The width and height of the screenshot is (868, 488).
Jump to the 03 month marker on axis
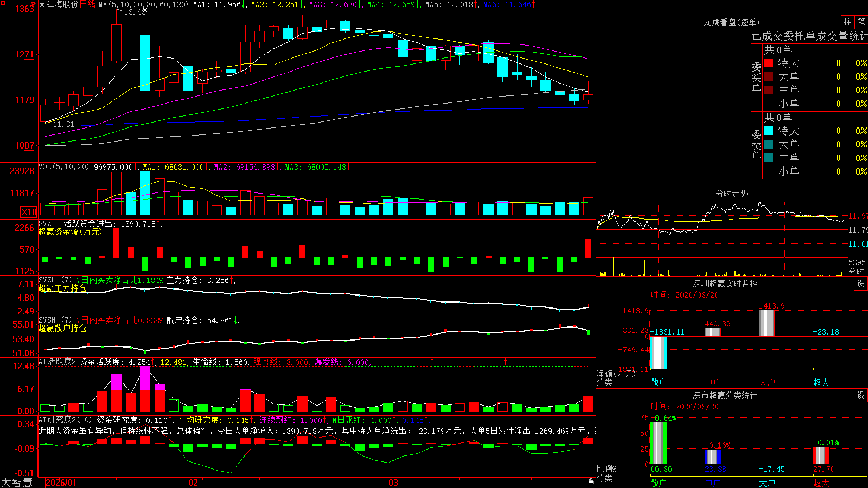coord(393,483)
